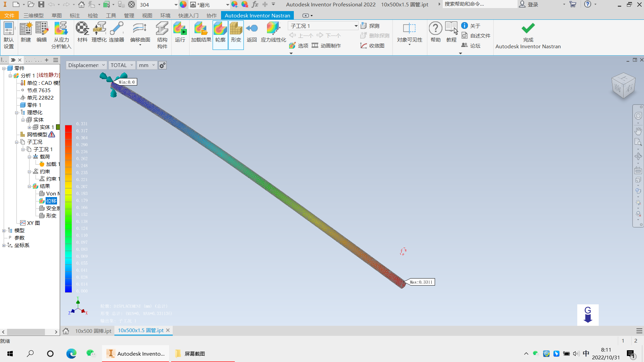Collapse the 理想化 tree node
The image size is (644, 362).
(16, 113)
